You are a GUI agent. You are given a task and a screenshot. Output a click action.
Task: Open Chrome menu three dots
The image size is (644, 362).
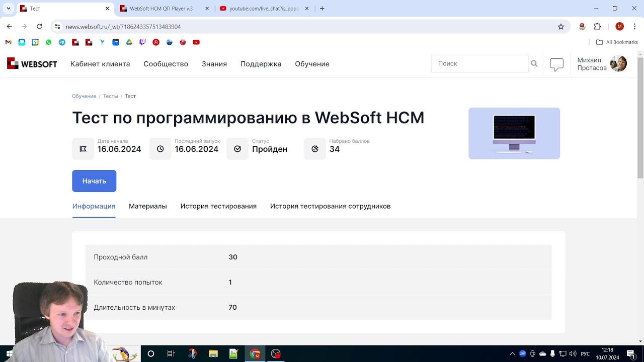(634, 27)
